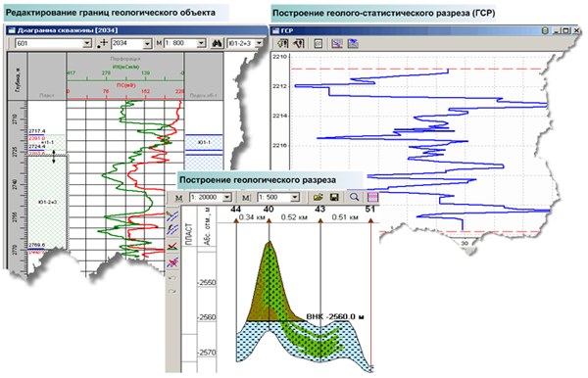The height and width of the screenshot is (378, 588).
Task: Click the binoculars search icon
Action: pyautogui.click(x=217, y=43)
